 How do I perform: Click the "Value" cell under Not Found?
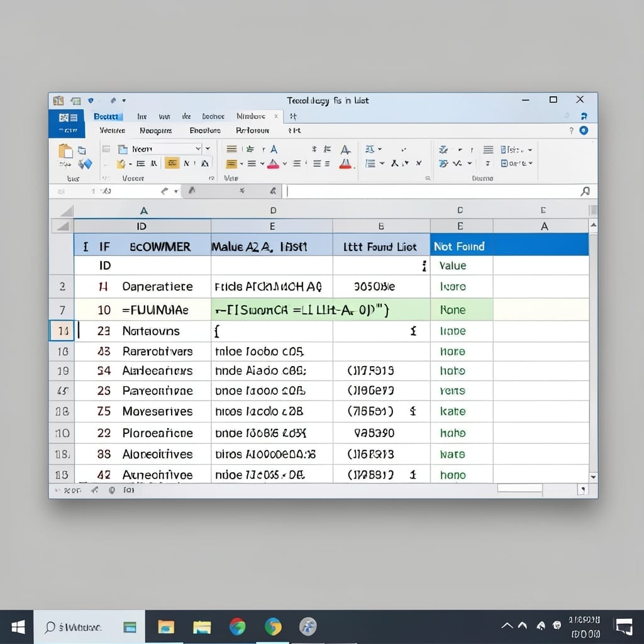(462, 266)
